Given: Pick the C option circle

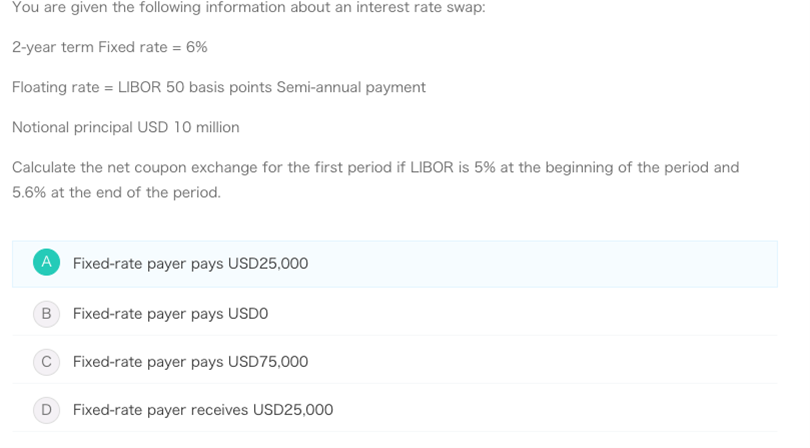Looking at the screenshot, I should click(46, 362).
